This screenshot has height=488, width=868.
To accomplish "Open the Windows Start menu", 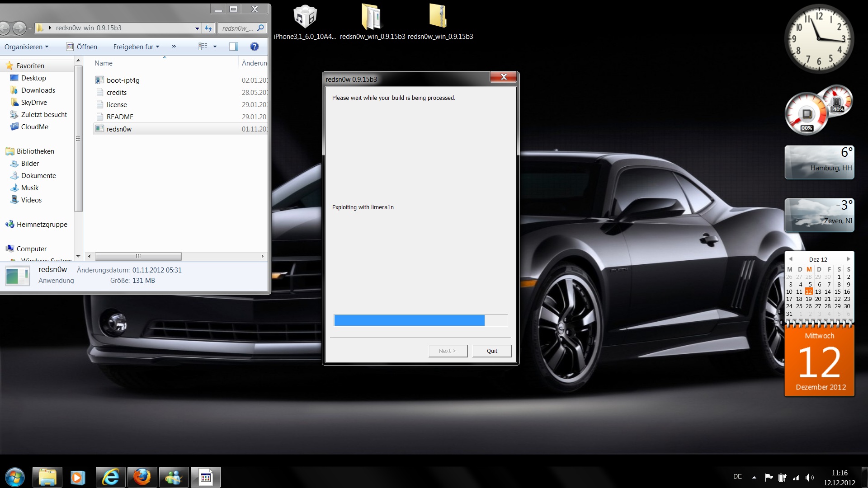I will (x=14, y=477).
